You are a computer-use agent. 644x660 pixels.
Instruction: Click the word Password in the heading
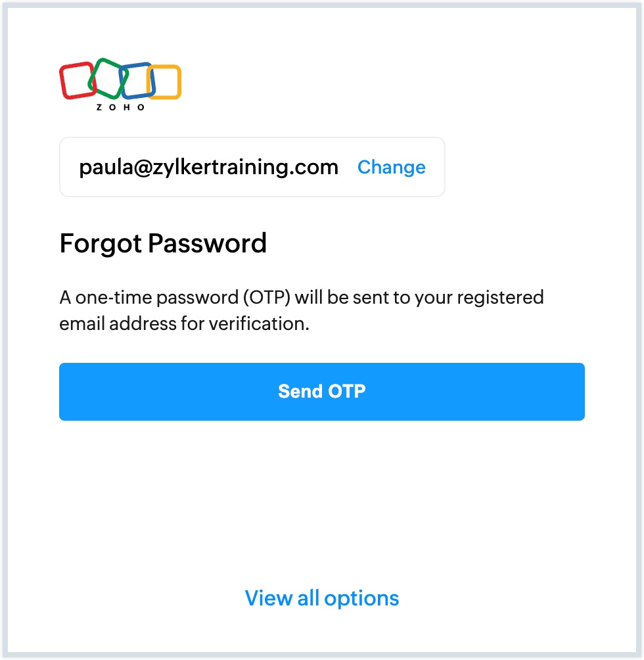[x=207, y=243]
